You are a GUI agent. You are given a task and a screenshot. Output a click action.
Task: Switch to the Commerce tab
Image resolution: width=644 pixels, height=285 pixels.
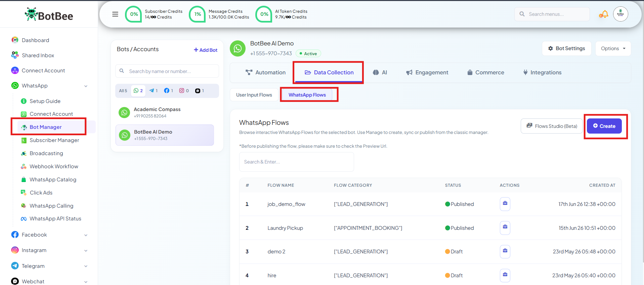pos(485,72)
